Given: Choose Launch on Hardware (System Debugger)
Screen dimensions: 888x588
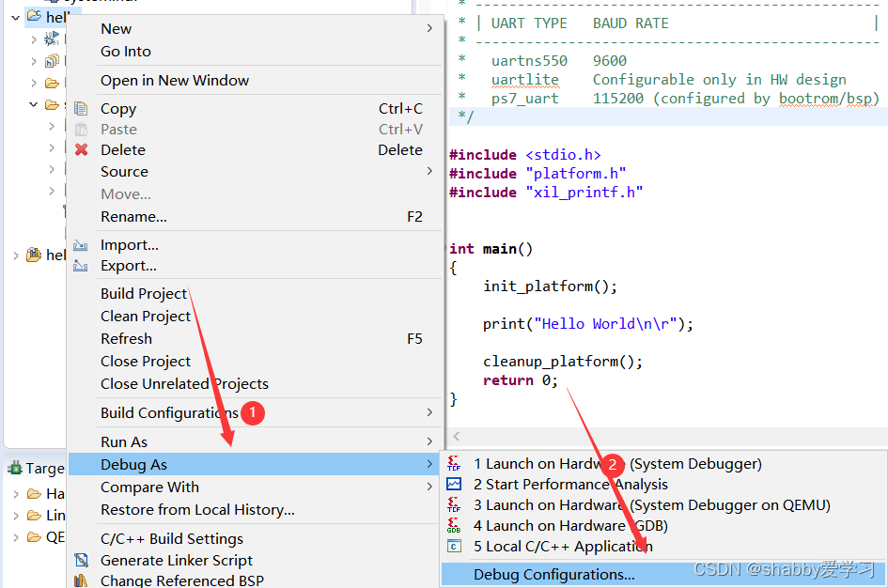Looking at the screenshot, I should coord(618,464).
